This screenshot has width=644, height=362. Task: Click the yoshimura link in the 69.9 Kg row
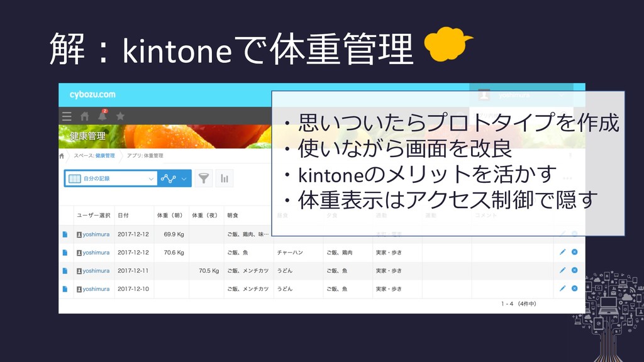coord(96,234)
